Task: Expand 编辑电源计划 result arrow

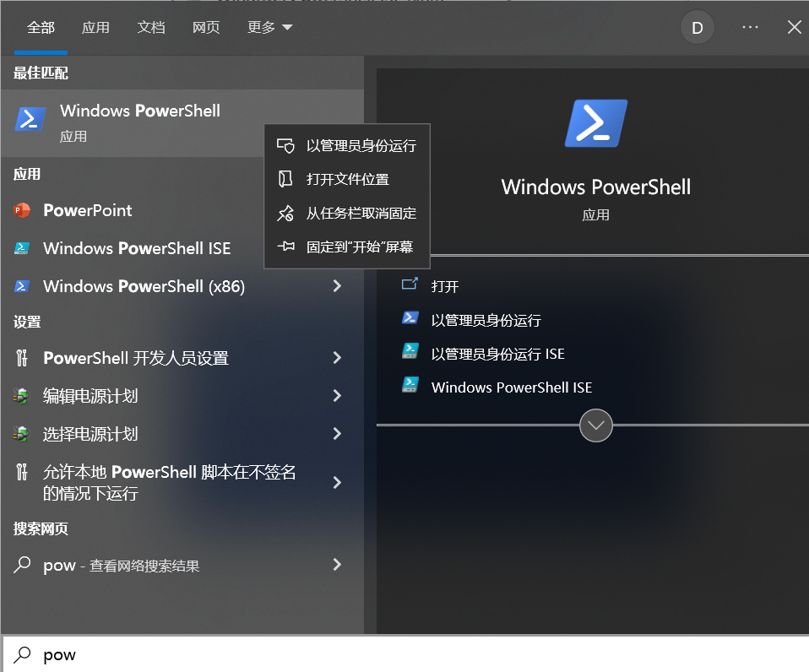Action: click(337, 396)
